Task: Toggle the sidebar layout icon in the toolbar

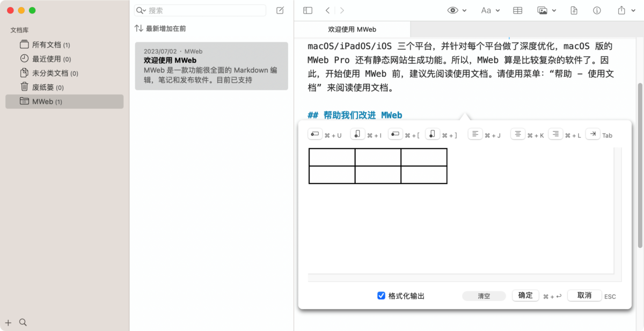Action: [308, 10]
